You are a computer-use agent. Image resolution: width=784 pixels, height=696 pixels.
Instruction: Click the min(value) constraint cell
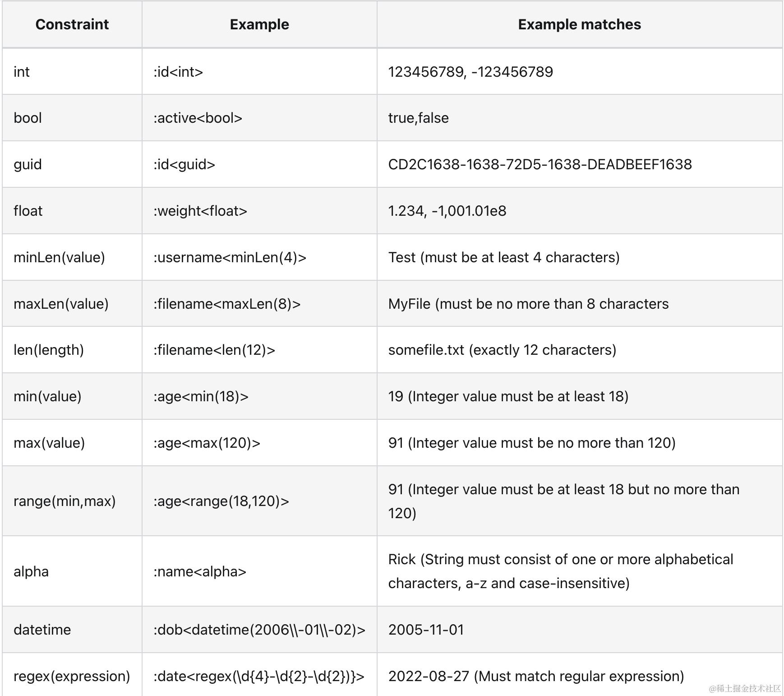point(47,396)
